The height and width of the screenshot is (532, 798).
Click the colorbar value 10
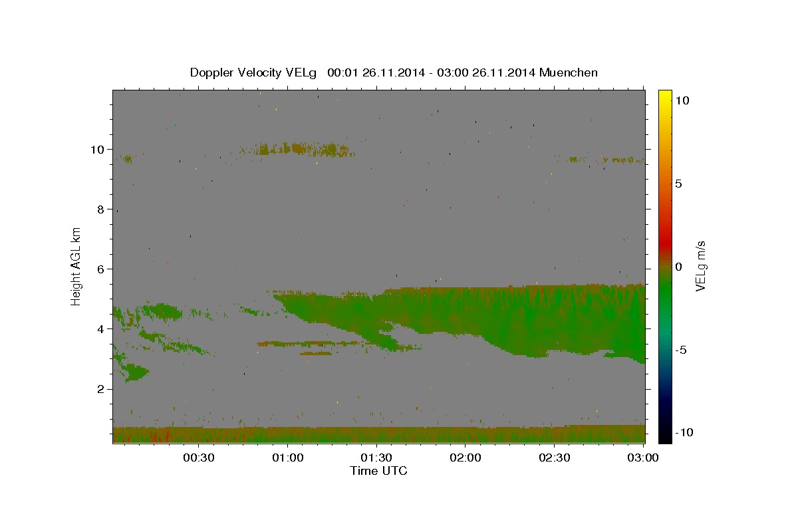pyautogui.click(x=682, y=100)
